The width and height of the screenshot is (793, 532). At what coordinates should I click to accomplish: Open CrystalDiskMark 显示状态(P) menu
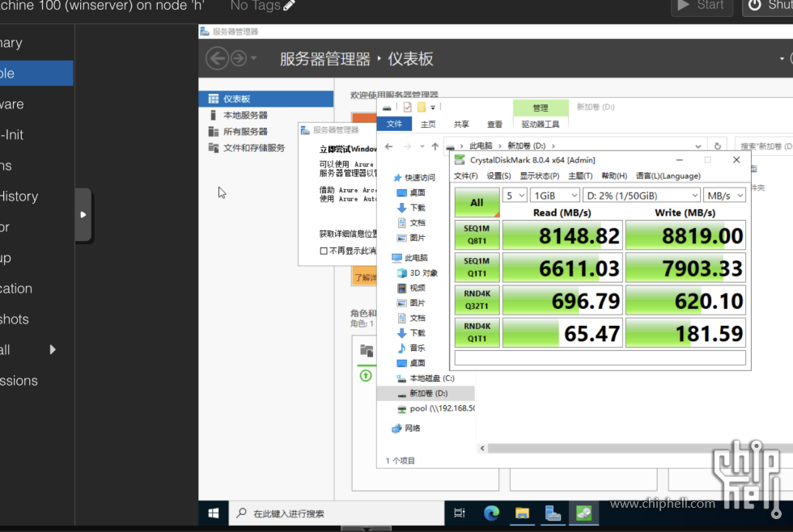coord(540,175)
